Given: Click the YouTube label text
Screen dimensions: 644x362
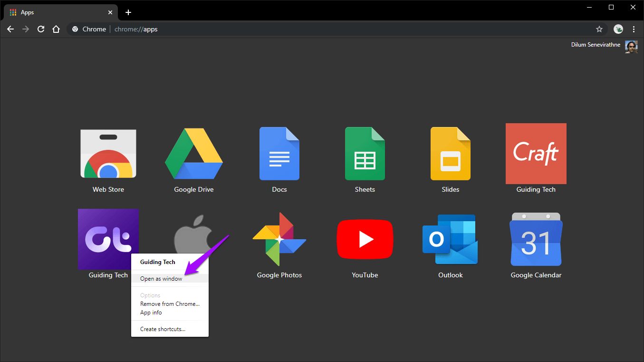Looking at the screenshot, I should [x=365, y=275].
